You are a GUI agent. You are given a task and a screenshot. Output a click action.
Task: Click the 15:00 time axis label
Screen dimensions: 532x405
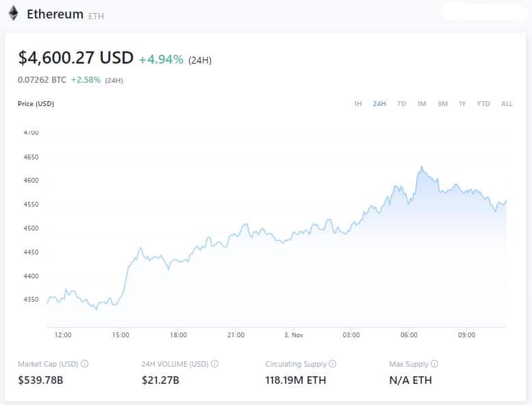click(121, 335)
